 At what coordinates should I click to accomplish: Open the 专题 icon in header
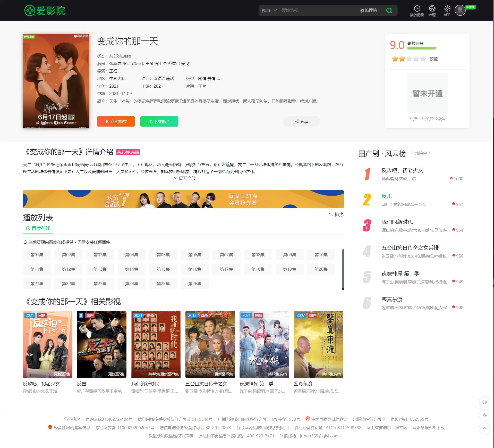tap(432, 9)
